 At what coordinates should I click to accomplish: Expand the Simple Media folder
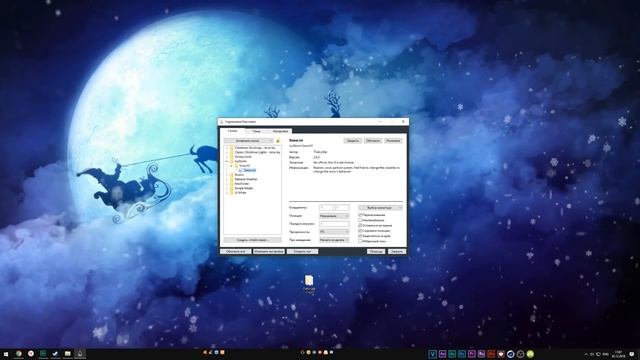[x=227, y=188]
